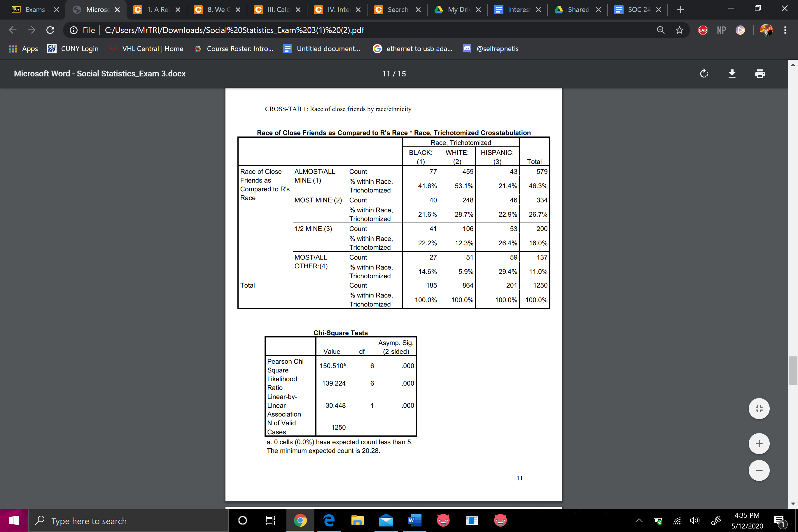798x532 pixels.
Task: Bookmark this page with the star icon
Action: (679, 30)
